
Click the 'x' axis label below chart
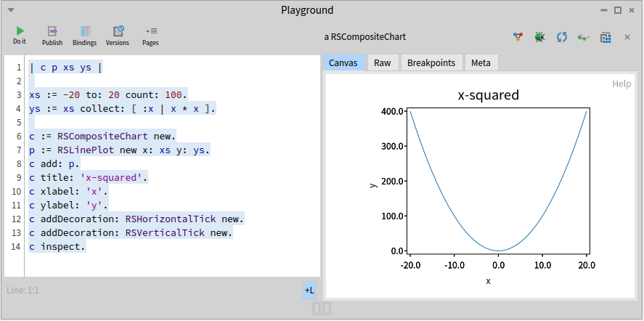pos(489,282)
